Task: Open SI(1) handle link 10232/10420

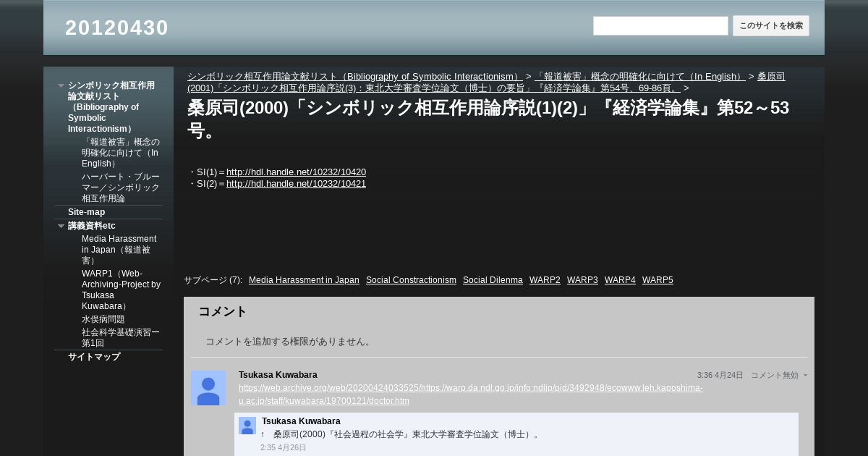Action: coord(296,172)
